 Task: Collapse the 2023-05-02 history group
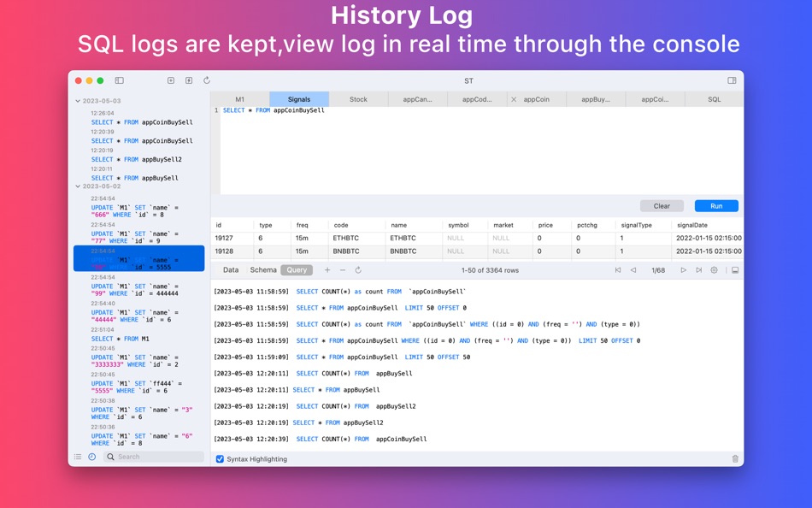[x=78, y=186]
